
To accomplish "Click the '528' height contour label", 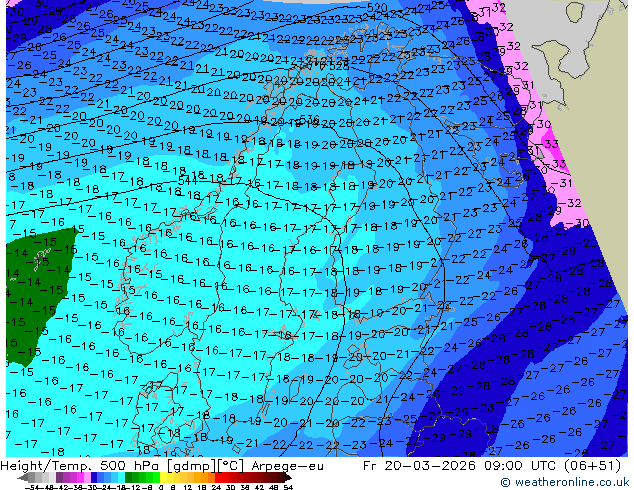I will pos(338,66).
